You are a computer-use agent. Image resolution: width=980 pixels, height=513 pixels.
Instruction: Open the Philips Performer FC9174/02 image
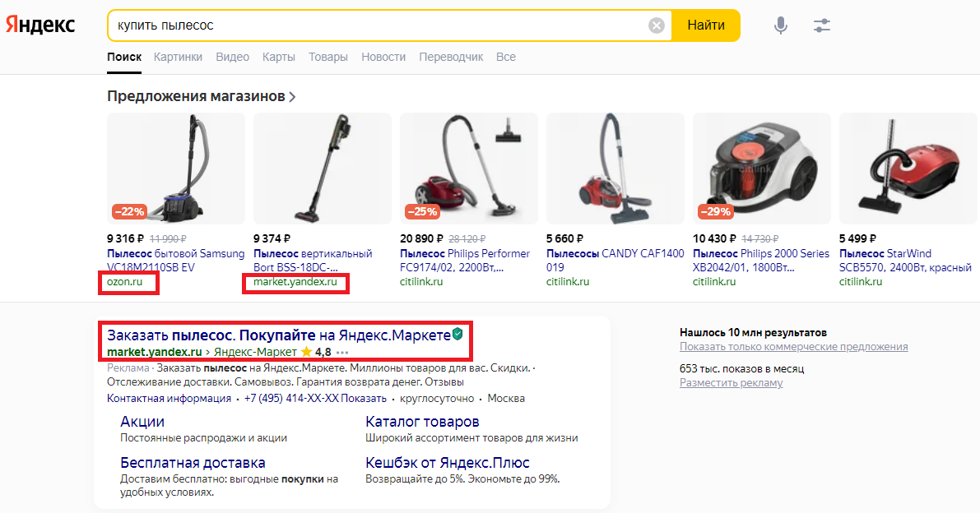469,169
